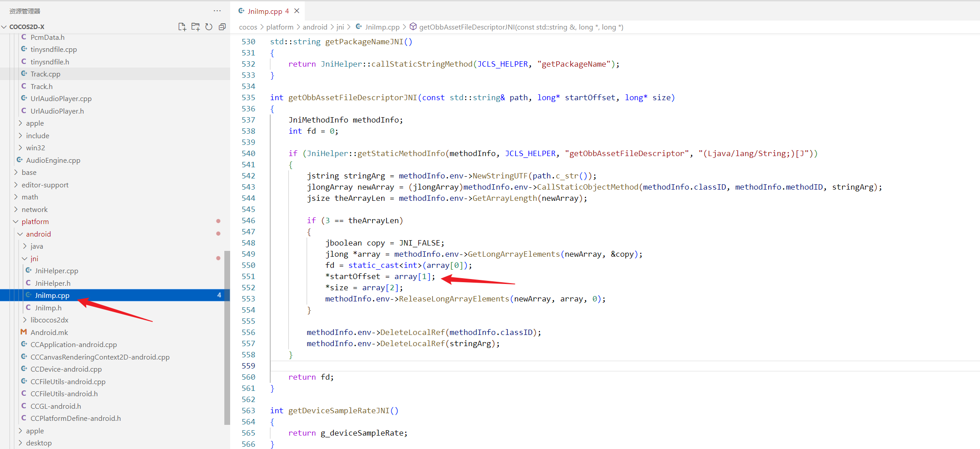The width and height of the screenshot is (980, 449).
Task: Close the JniImp.cpp editor tab
Action: (297, 11)
